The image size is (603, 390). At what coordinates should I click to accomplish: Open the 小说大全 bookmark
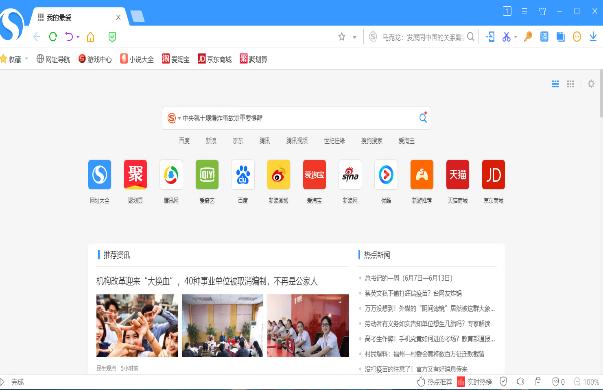[x=137, y=59]
